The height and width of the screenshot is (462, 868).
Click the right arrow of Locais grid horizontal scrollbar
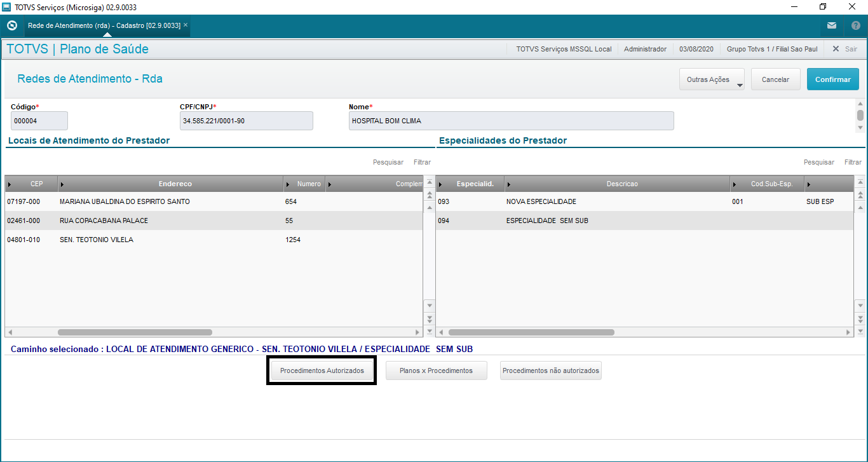coord(417,332)
